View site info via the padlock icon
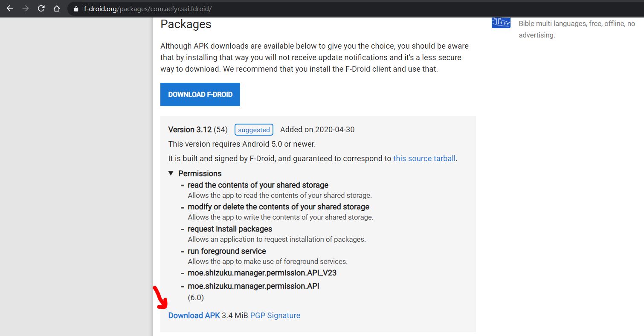Image resolution: width=644 pixels, height=336 pixels. pyautogui.click(x=76, y=9)
